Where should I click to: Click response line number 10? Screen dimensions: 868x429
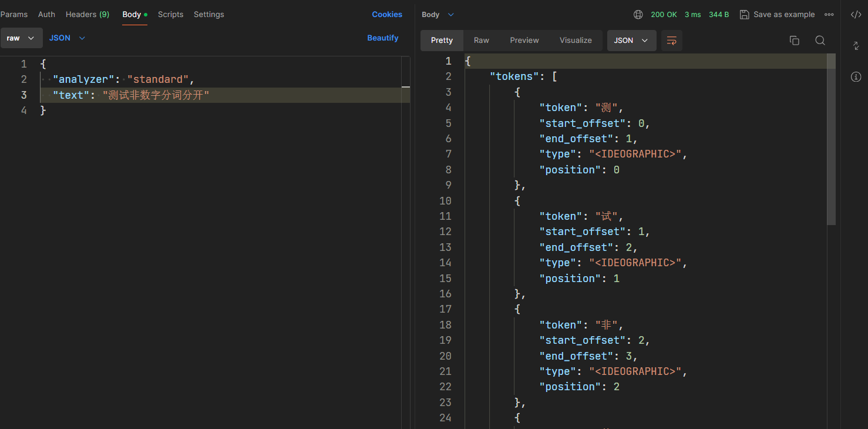(445, 201)
